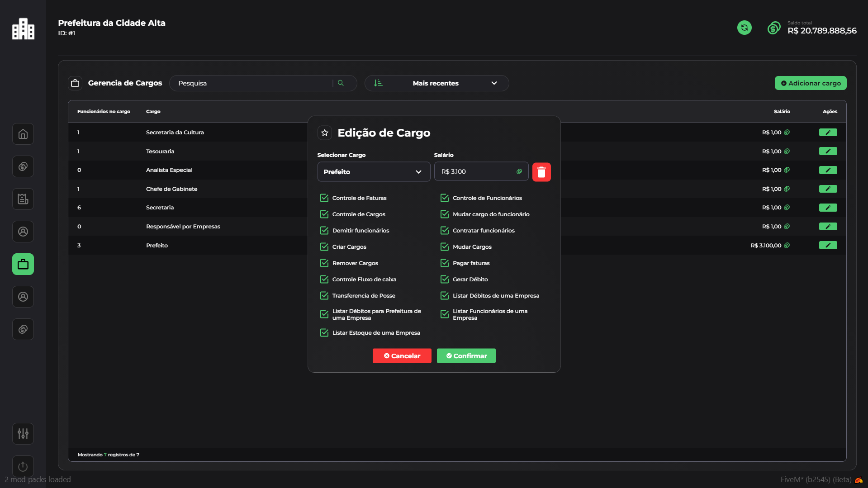This screenshot has width=868, height=488.
Task: Click the refresh icon near balance
Action: 745,28
